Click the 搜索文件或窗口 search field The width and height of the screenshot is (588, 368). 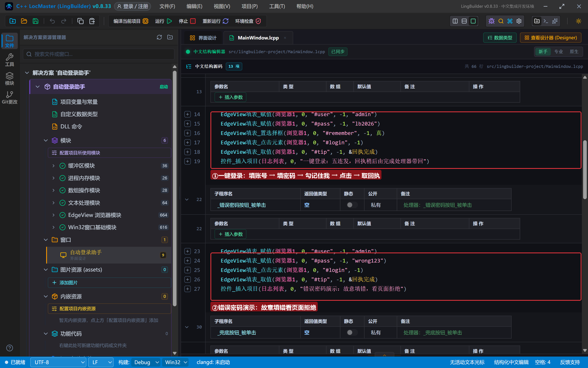tap(99, 54)
